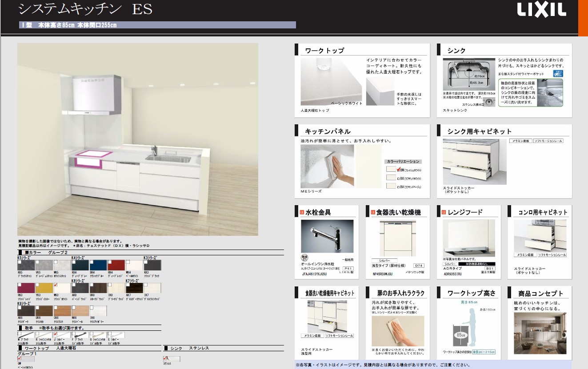Click the B01 code box

pos(490,269)
